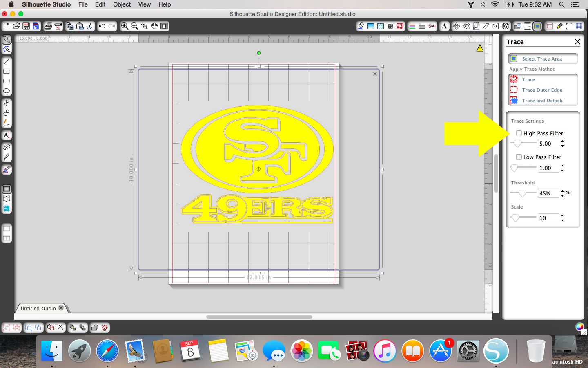Screen dimensions: 588x368
Task: Click the Threshold slider
Action: pos(523,193)
